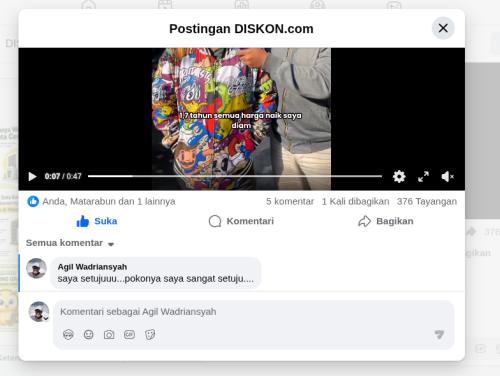This screenshot has height=376, width=500.
Task: Seek along the video progress bar
Action: pos(235,176)
